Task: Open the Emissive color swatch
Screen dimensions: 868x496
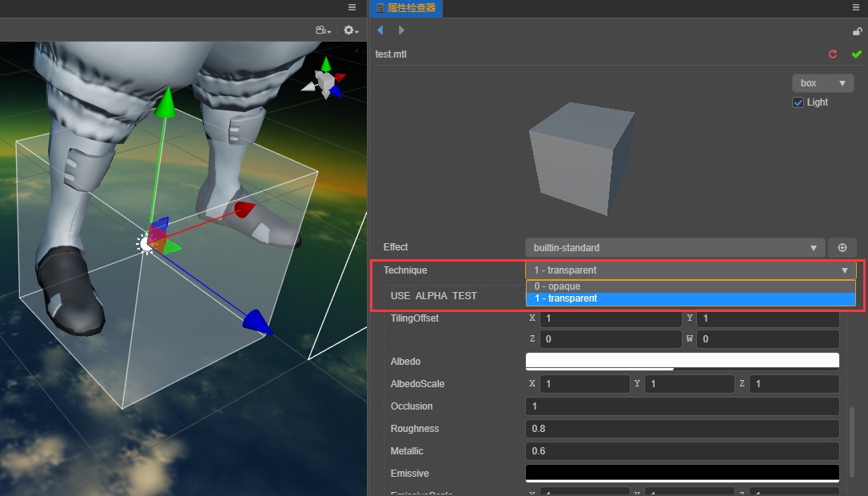Action: pyautogui.click(x=682, y=474)
